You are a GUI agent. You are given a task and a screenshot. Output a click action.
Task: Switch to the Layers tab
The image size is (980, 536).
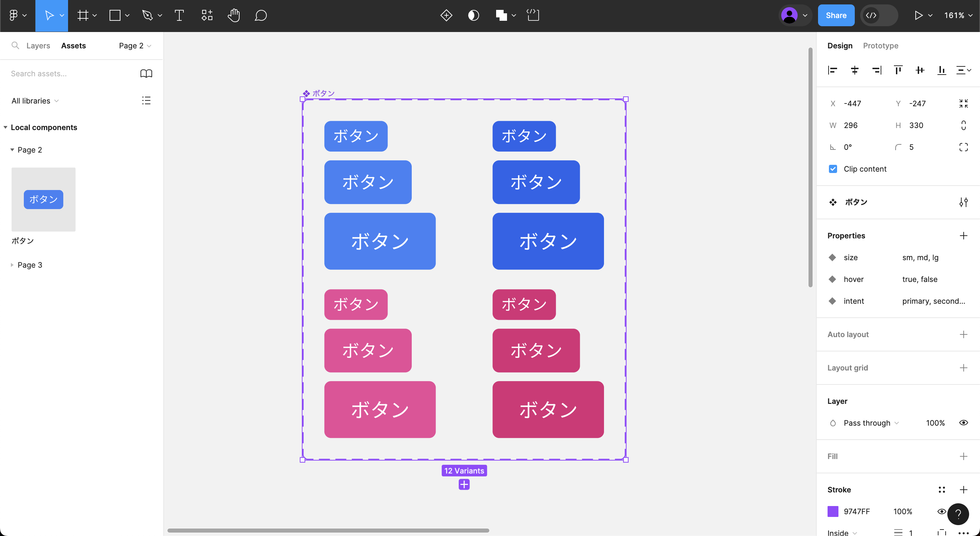click(38, 45)
